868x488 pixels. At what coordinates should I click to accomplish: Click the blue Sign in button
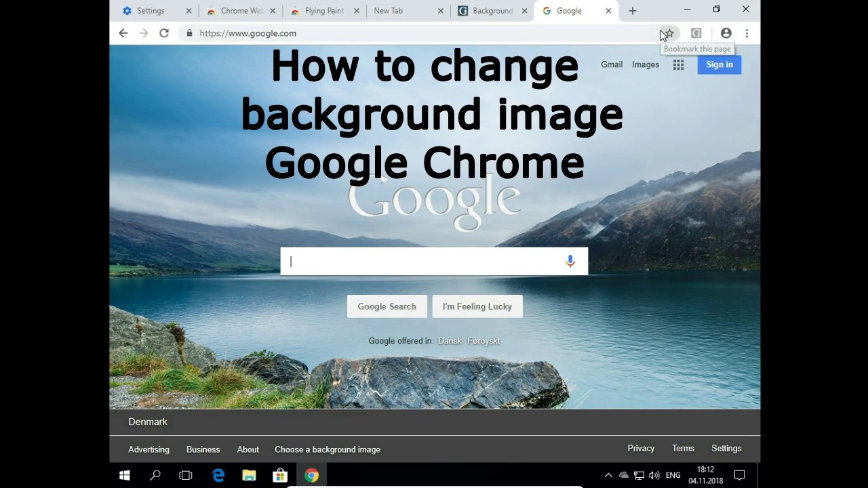click(x=719, y=64)
